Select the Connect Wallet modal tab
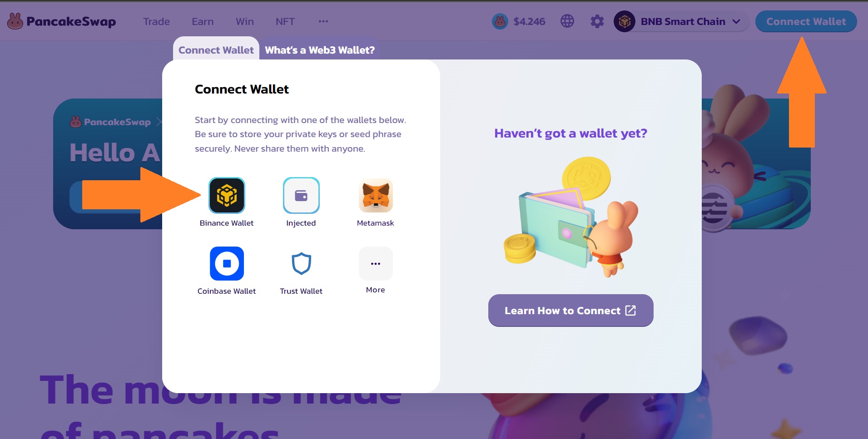 pos(216,50)
